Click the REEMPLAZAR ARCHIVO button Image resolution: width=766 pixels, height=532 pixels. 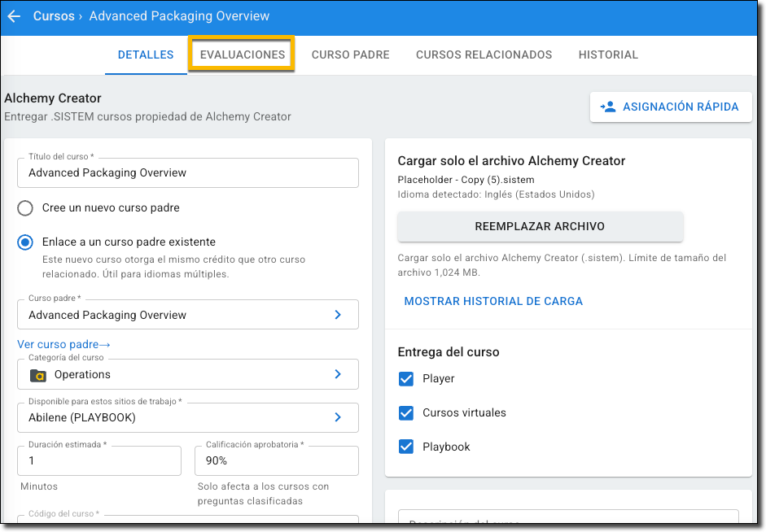point(540,226)
